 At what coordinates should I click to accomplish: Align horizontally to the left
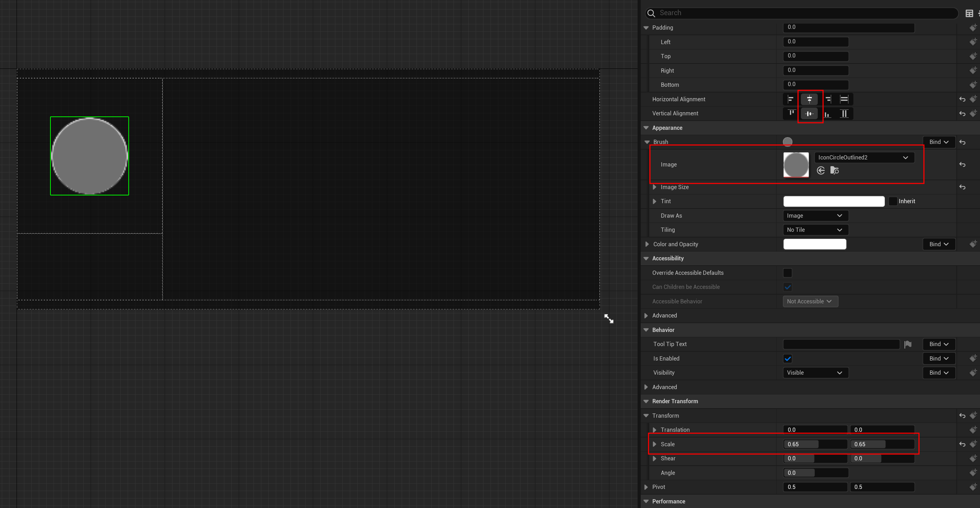click(x=791, y=99)
